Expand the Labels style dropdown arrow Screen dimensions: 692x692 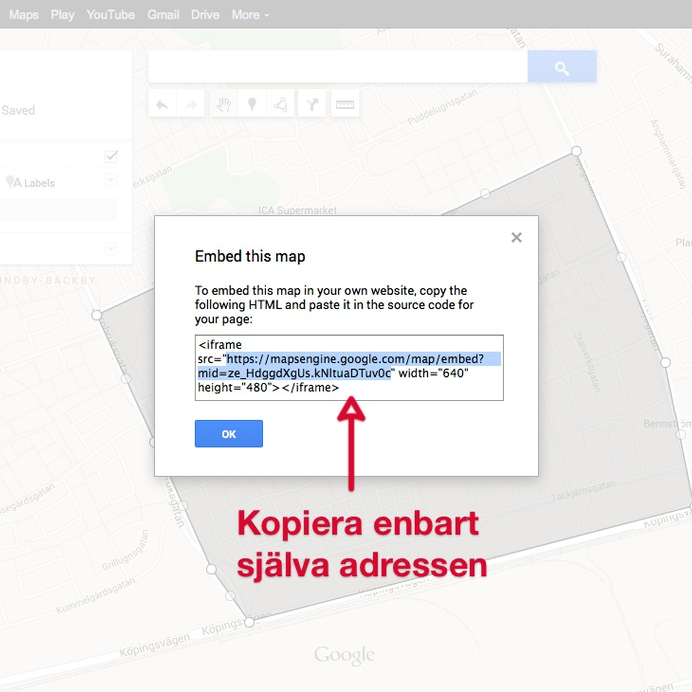[x=111, y=181]
